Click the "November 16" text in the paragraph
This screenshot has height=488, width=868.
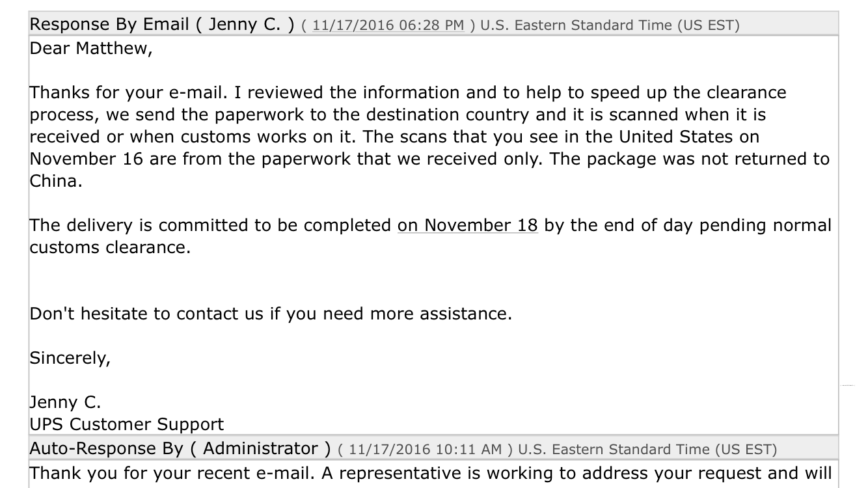click(87, 159)
